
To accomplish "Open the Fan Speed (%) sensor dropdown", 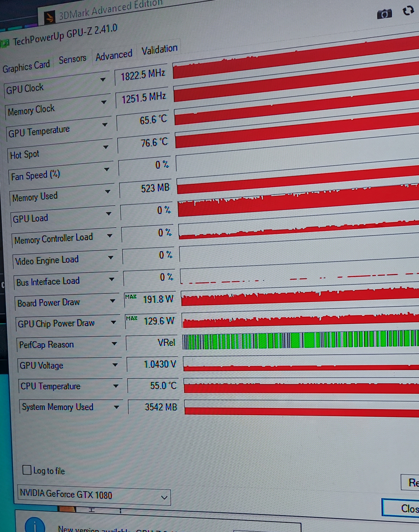I will click(107, 169).
